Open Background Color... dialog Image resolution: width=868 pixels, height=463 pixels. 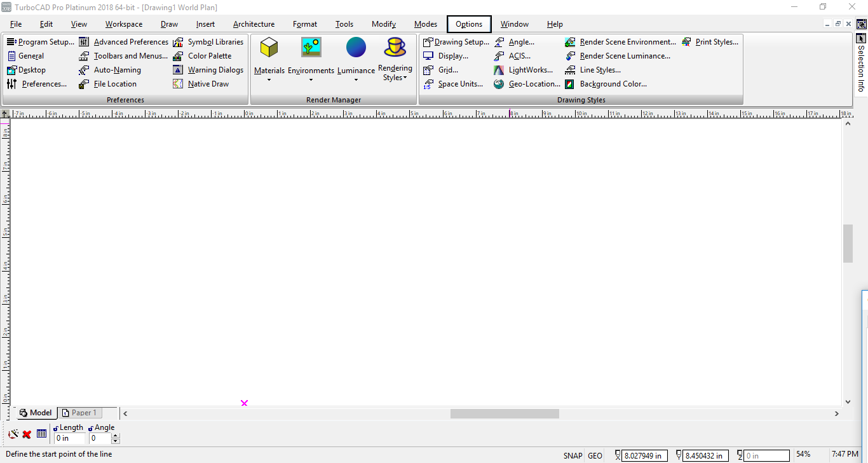pyautogui.click(x=606, y=84)
